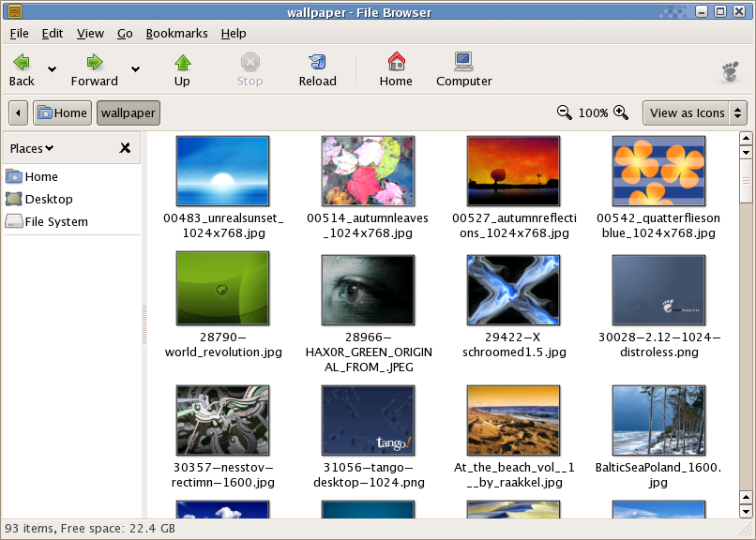
Task: Click the At_the_beach_vol__1__by_raakkel.jpg file name
Action: click(x=514, y=475)
